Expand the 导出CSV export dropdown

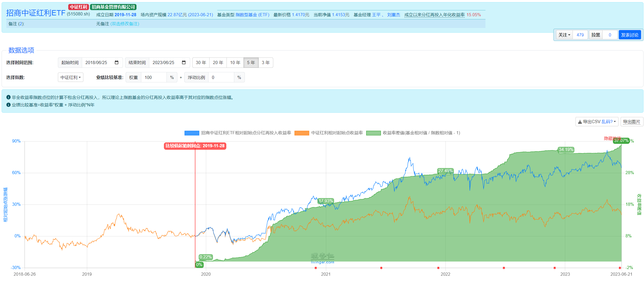[x=597, y=122]
